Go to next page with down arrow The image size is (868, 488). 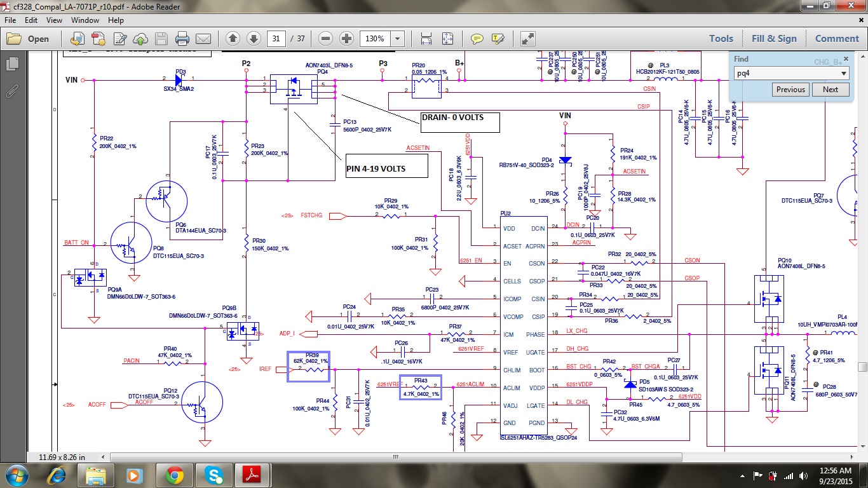click(x=254, y=39)
